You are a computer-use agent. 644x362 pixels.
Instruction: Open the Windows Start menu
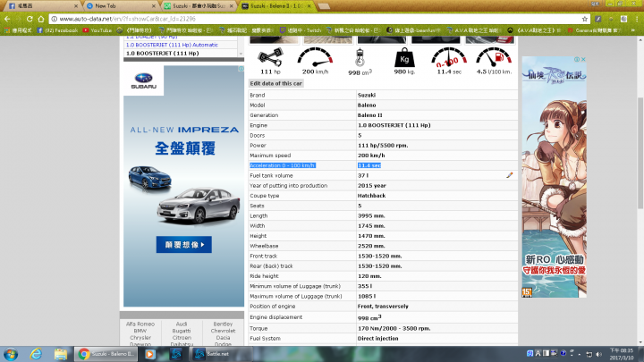[x=10, y=354]
